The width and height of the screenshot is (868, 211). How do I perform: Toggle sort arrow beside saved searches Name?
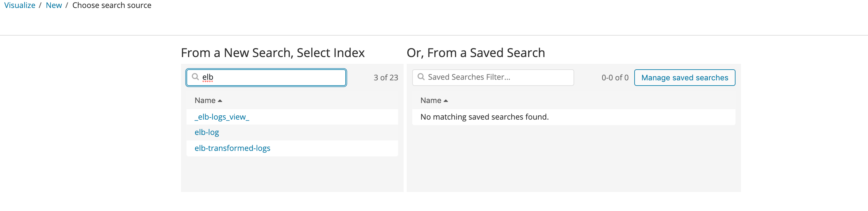coord(446,101)
